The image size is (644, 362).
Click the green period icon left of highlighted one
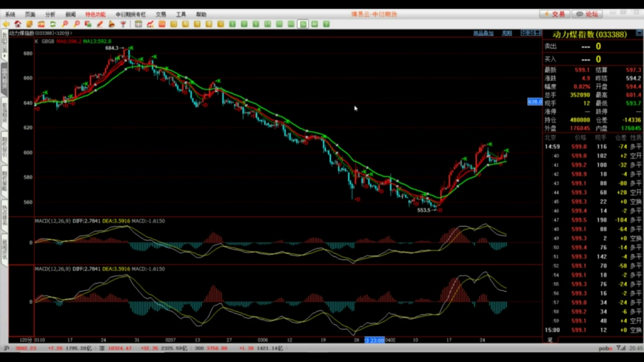[x=291, y=24]
